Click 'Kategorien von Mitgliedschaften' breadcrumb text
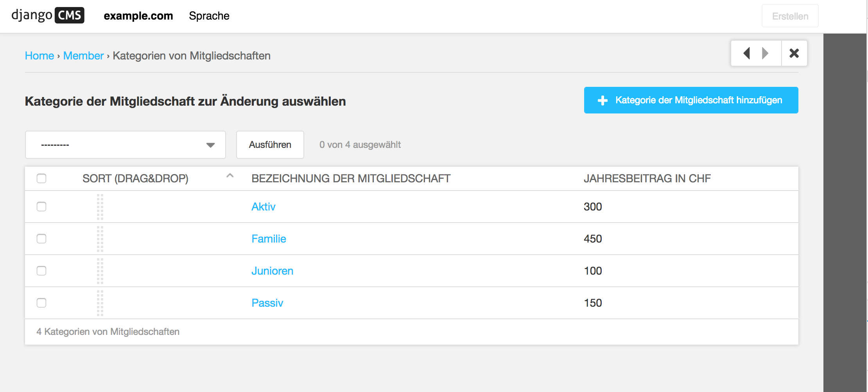This screenshot has height=392, width=868. coord(192,56)
